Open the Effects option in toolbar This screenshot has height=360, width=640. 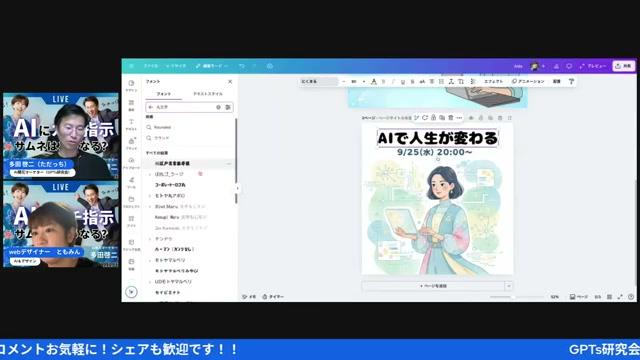493,82
